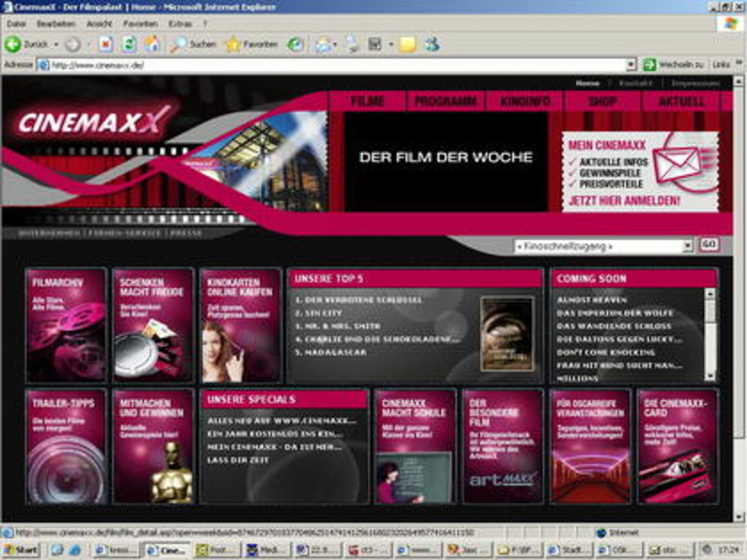
Task: Click the yellow Discuss folder icon
Action: pos(408,45)
